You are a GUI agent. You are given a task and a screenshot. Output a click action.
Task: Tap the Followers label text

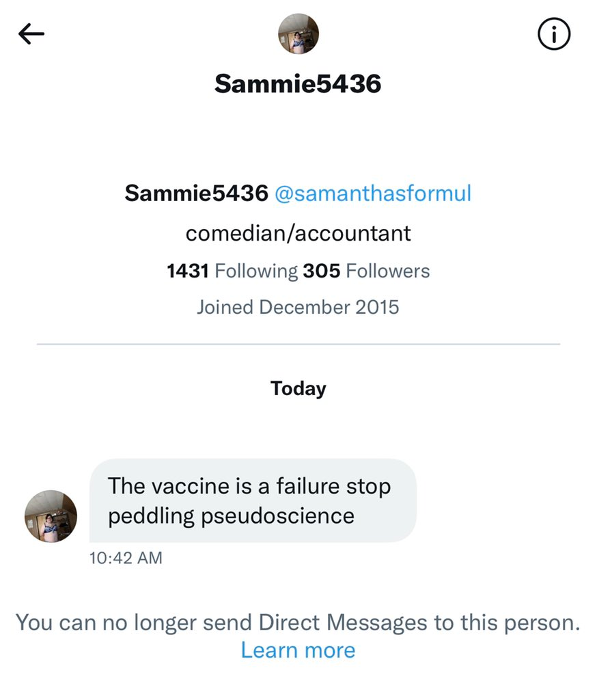click(387, 271)
